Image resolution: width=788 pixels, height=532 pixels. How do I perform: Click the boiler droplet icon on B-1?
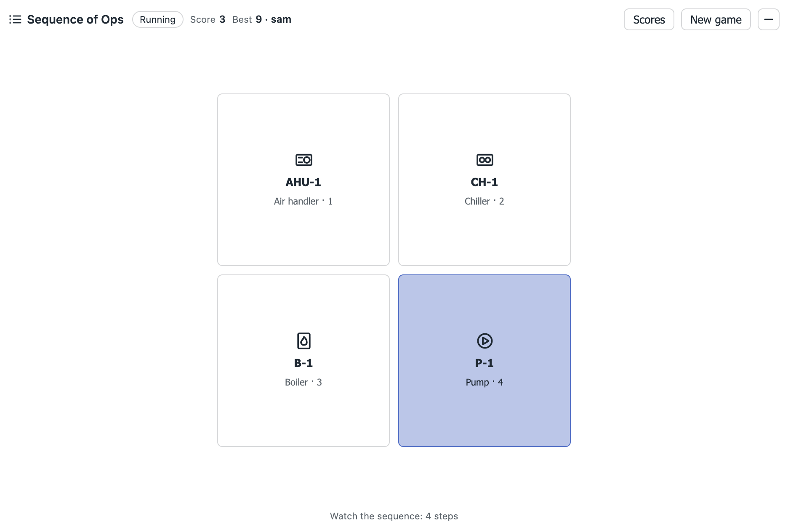click(x=303, y=341)
